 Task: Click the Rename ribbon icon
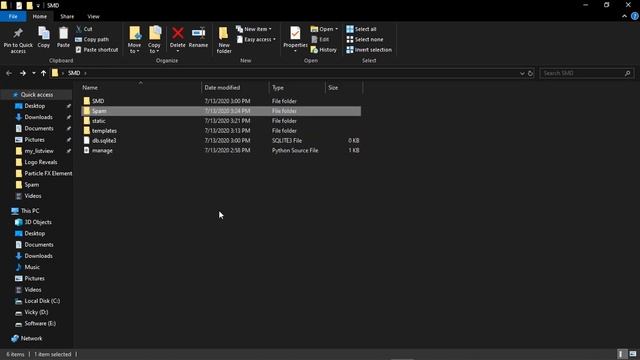point(198,33)
